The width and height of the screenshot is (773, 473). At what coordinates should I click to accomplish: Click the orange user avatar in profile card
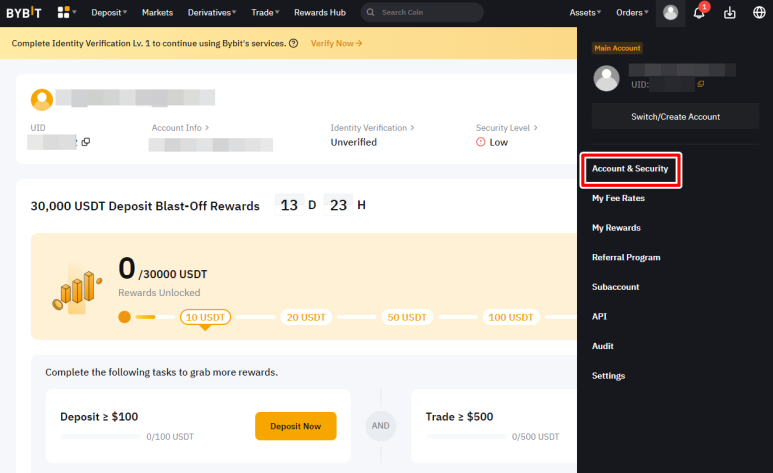[x=42, y=100]
